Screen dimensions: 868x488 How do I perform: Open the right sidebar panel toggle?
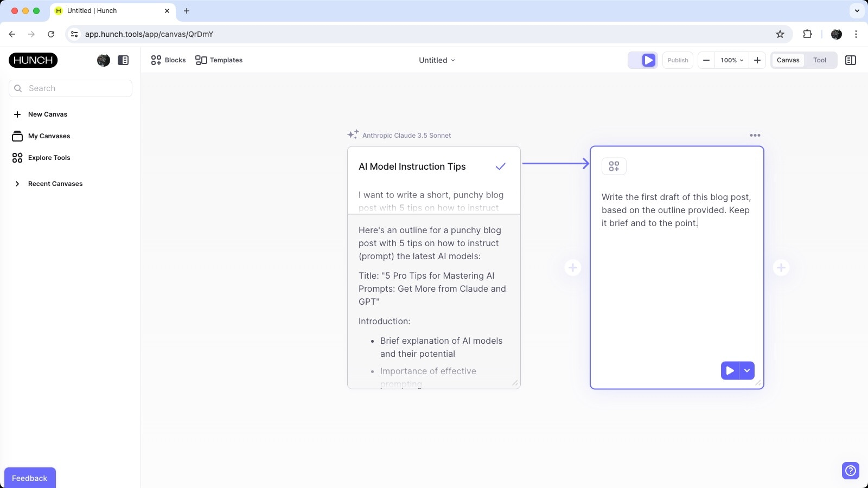tap(850, 60)
